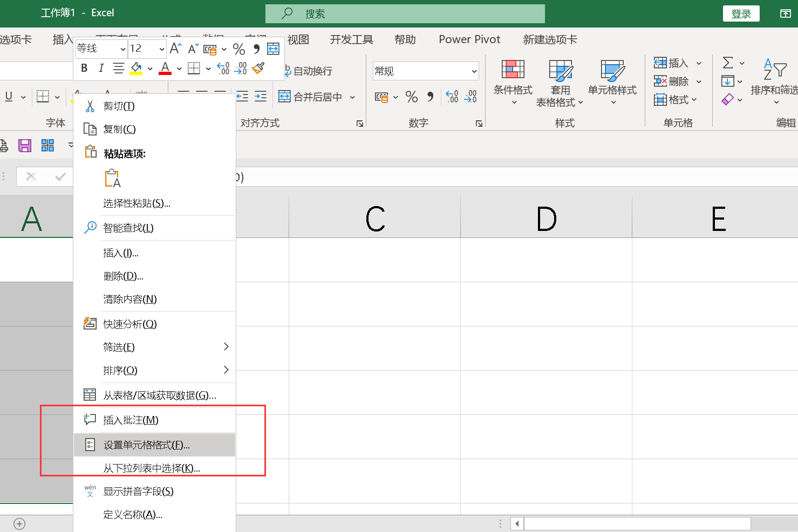798x532 pixels.
Task: Click the 登录 sign-in button
Action: 741,13
